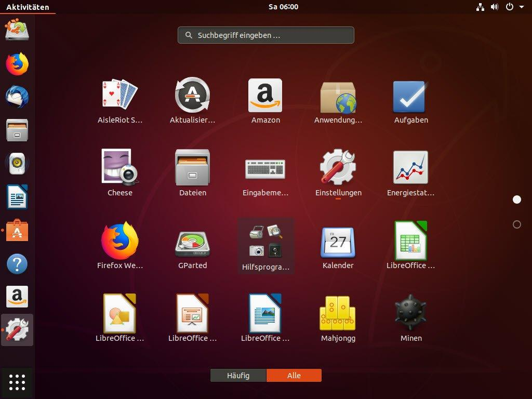Open the file cabinet Files icon in the dock
The image size is (532, 399).
tap(17, 130)
